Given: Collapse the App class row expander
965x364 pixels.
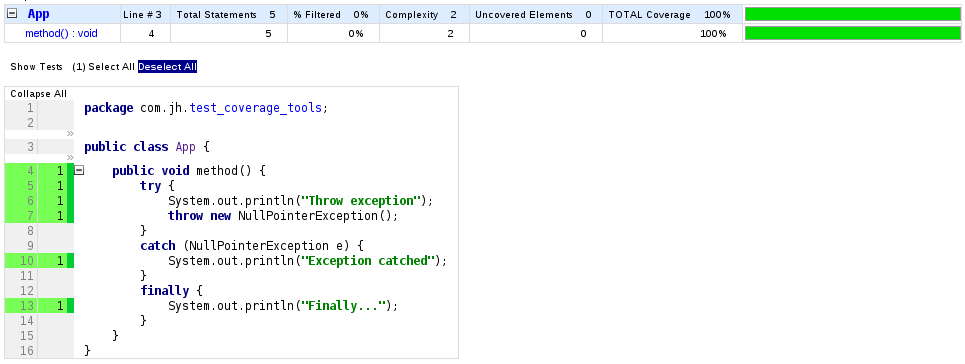Looking at the screenshot, I should click(x=12, y=14).
